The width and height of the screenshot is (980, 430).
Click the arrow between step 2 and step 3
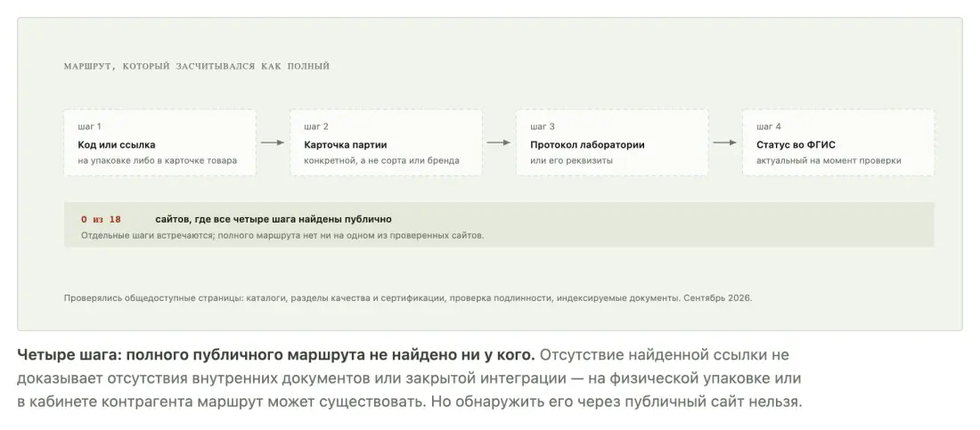click(x=499, y=143)
